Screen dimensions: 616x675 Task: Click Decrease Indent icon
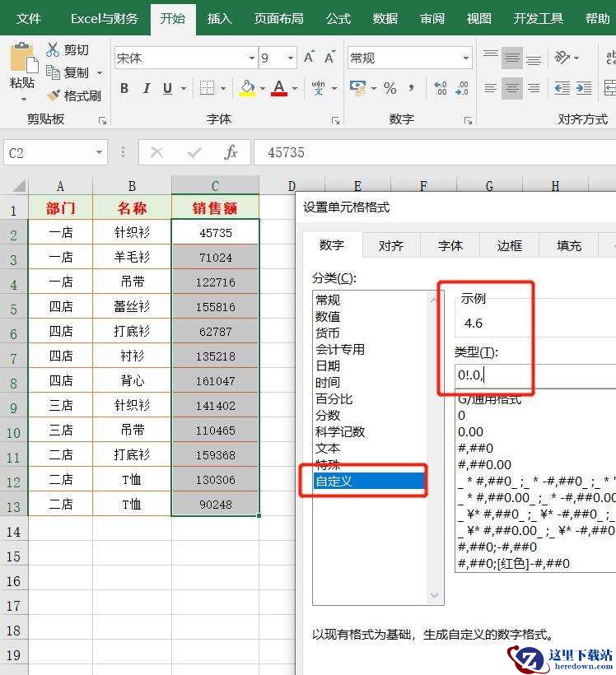(562, 88)
